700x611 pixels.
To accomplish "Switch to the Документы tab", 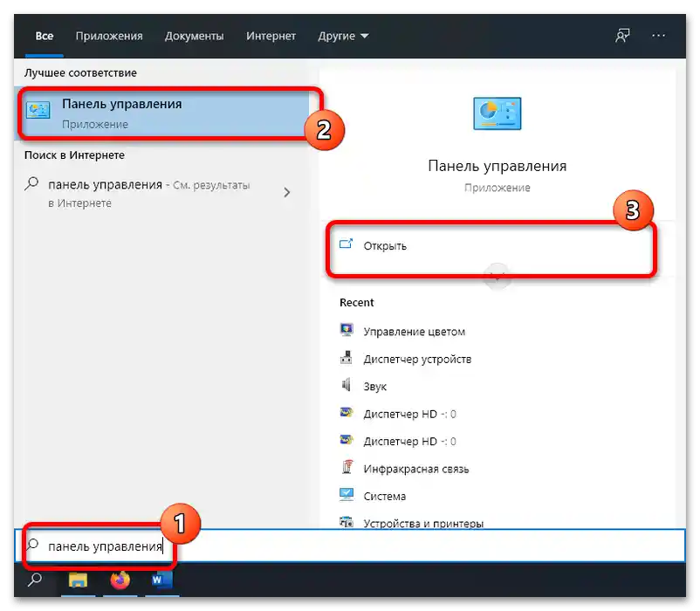I will pos(194,36).
